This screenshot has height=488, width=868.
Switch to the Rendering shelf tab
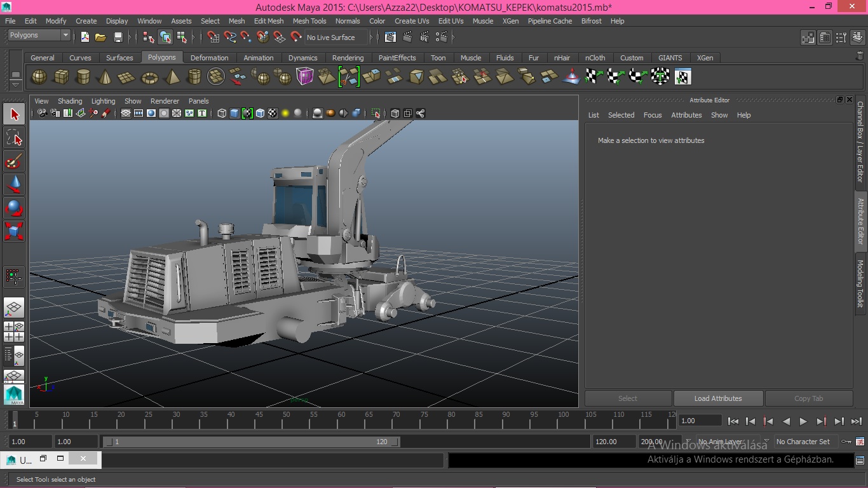coord(348,58)
